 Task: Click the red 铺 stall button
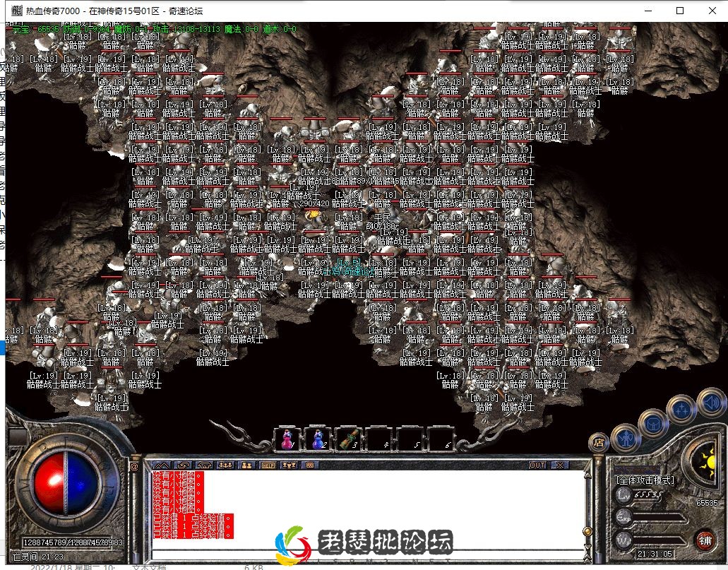click(x=703, y=539)
